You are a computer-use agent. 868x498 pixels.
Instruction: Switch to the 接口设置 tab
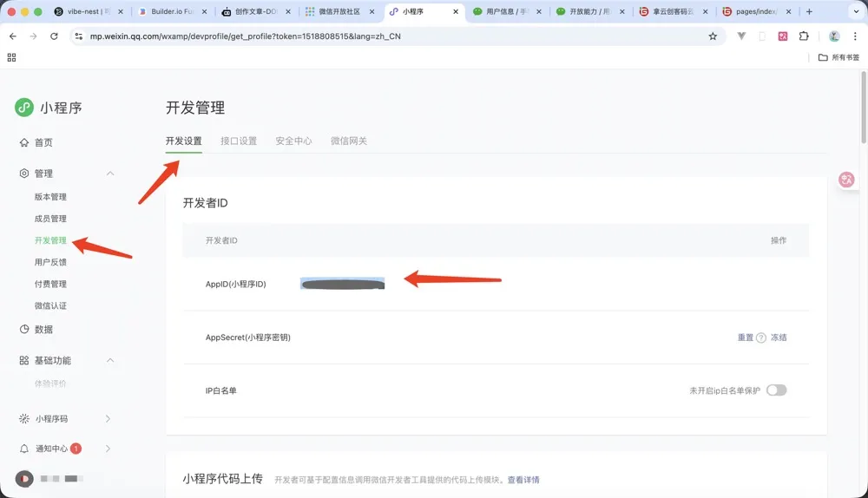pyautogui.click(x=239, y=141)
